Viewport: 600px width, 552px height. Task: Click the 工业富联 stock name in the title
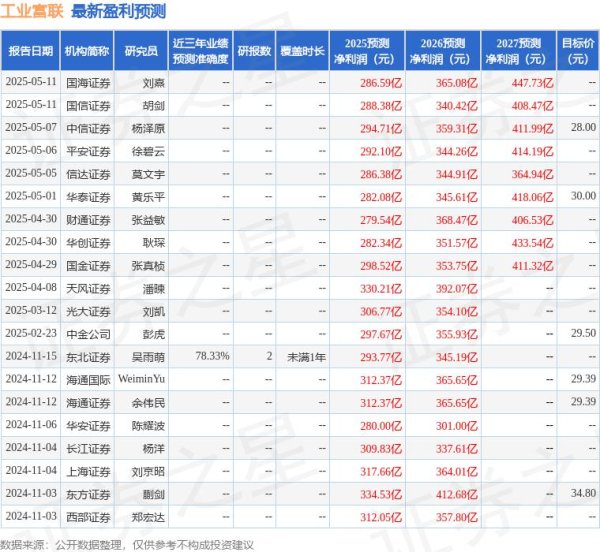pos(31,10)
